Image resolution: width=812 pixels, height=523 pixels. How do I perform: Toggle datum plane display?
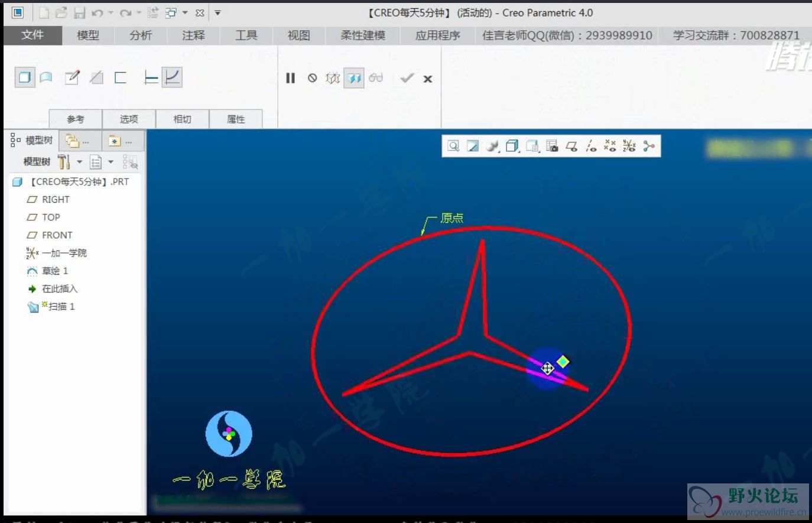coord(571,146)
